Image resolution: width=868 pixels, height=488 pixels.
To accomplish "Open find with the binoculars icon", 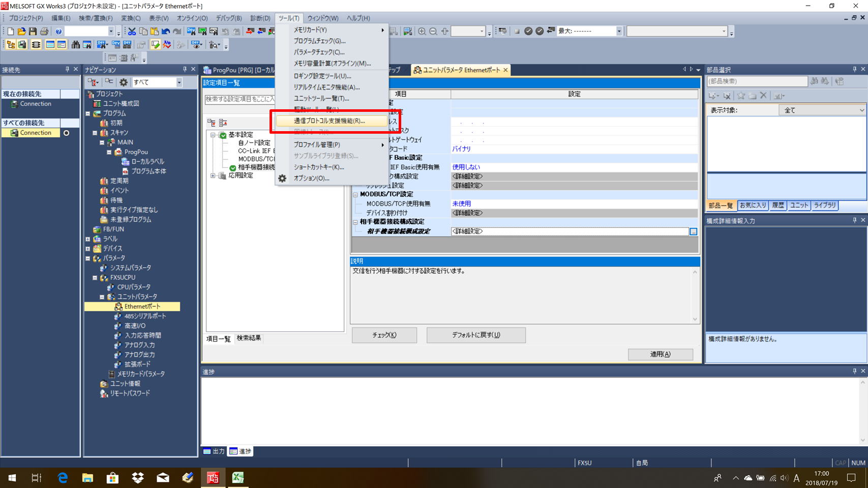I will click(x=76, y=45).
